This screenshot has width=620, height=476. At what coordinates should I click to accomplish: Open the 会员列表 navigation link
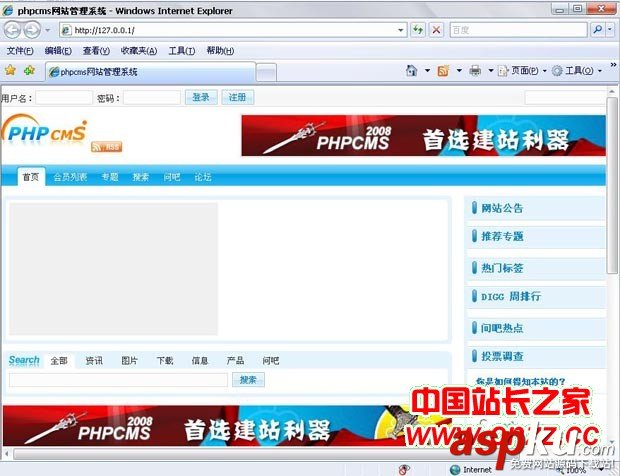tap(70, 177)
